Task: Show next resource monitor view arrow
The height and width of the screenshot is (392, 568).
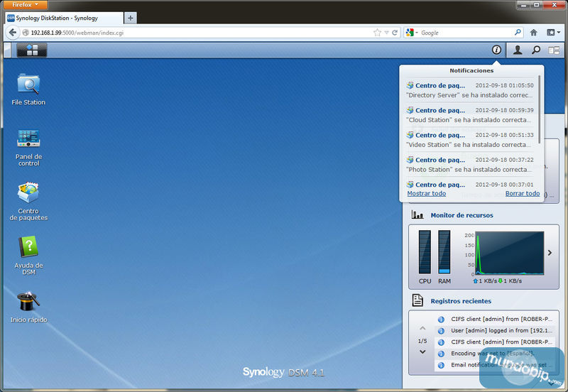Action: 550,253
